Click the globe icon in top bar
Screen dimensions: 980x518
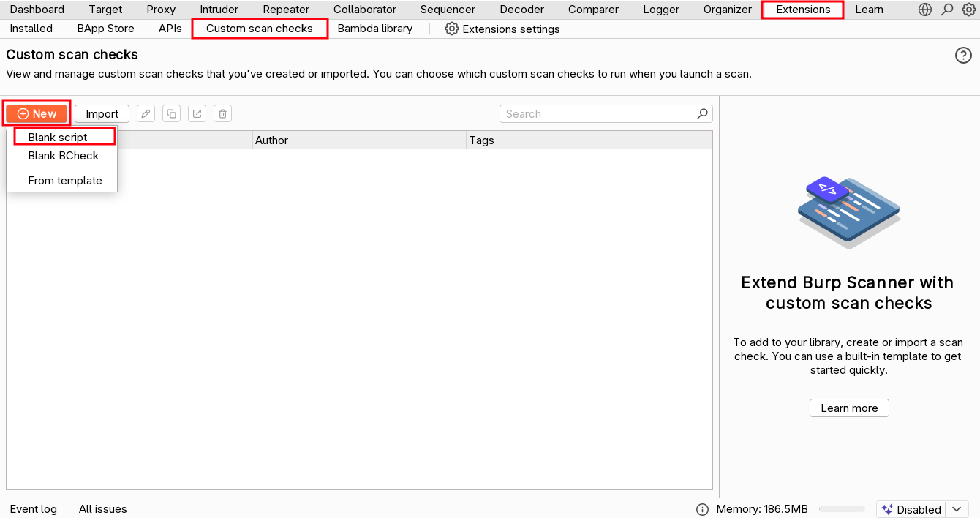925,10
